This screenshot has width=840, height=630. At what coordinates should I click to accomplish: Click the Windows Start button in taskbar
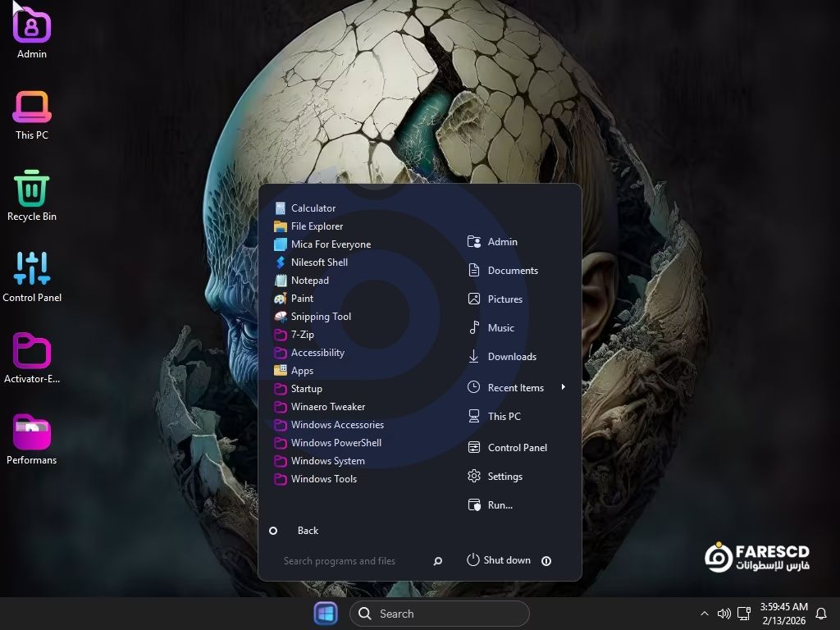tap(326, 614)
